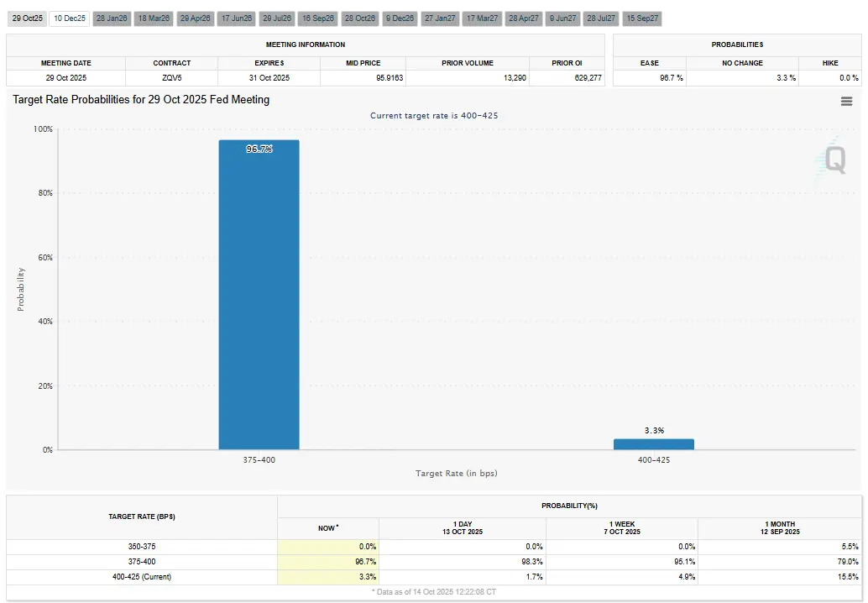Click the NOW probability column header
This screenshot has width=868, height=603.
[327, 528]
